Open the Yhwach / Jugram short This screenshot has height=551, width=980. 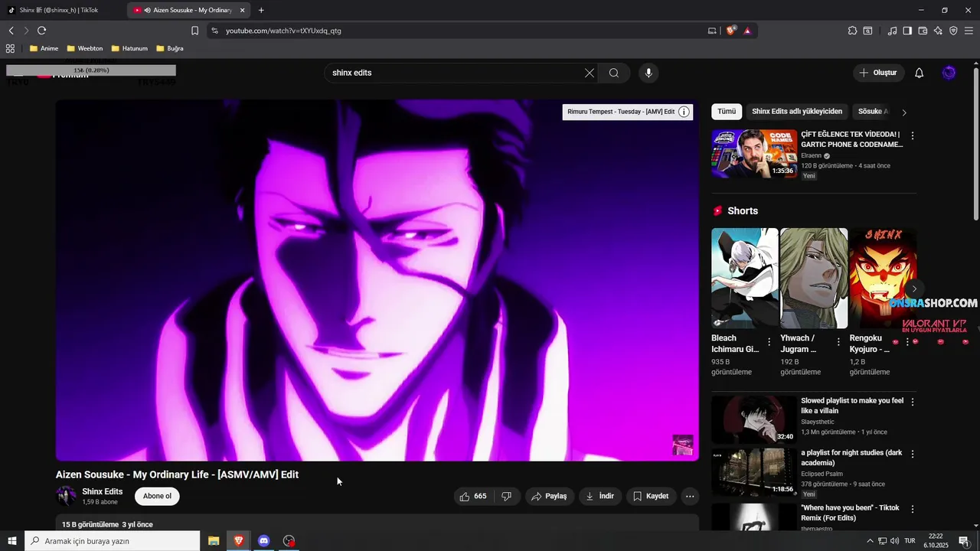814,279
